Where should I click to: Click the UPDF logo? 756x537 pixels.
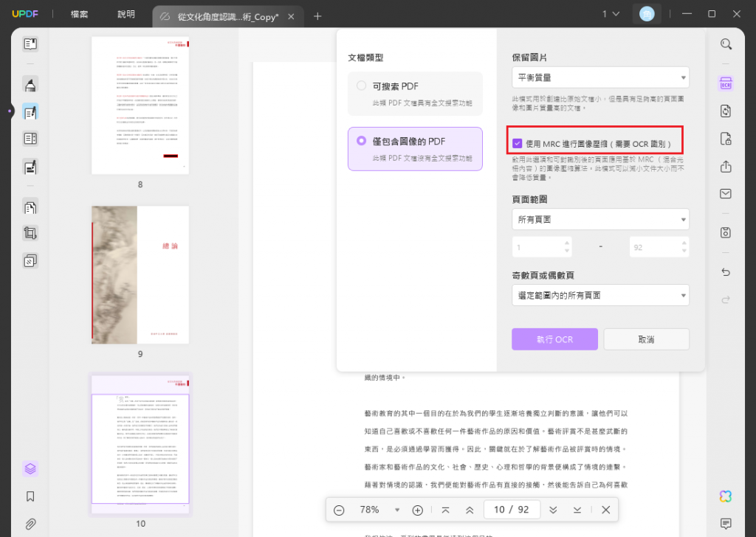[x=25, y=14]
